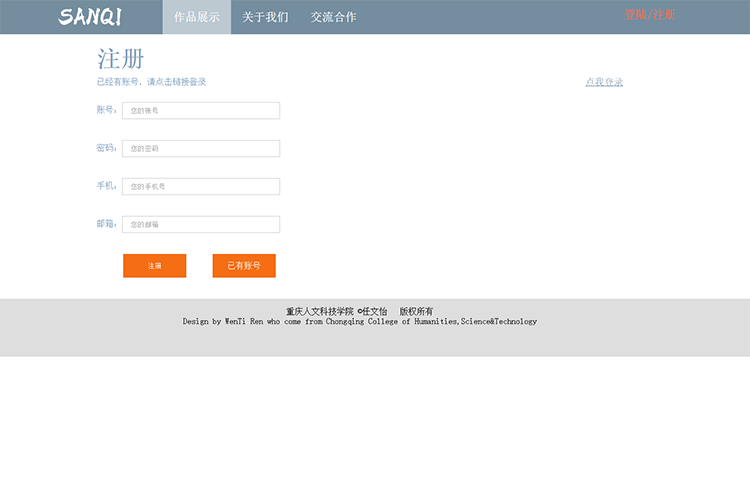Image resolution: width=750 pixels, height=501 pixels.
Task: Focus the 账号 input field
Action: tap(201, 111)
